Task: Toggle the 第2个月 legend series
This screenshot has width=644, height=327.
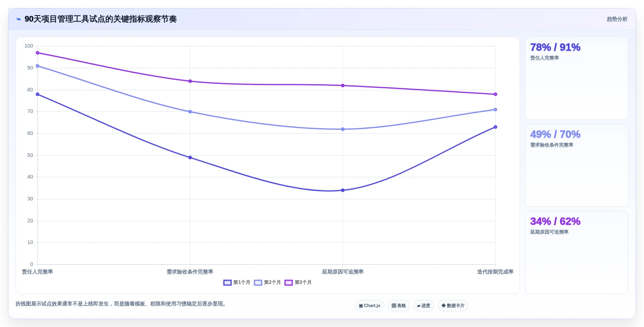Action: tap(268, 282)
